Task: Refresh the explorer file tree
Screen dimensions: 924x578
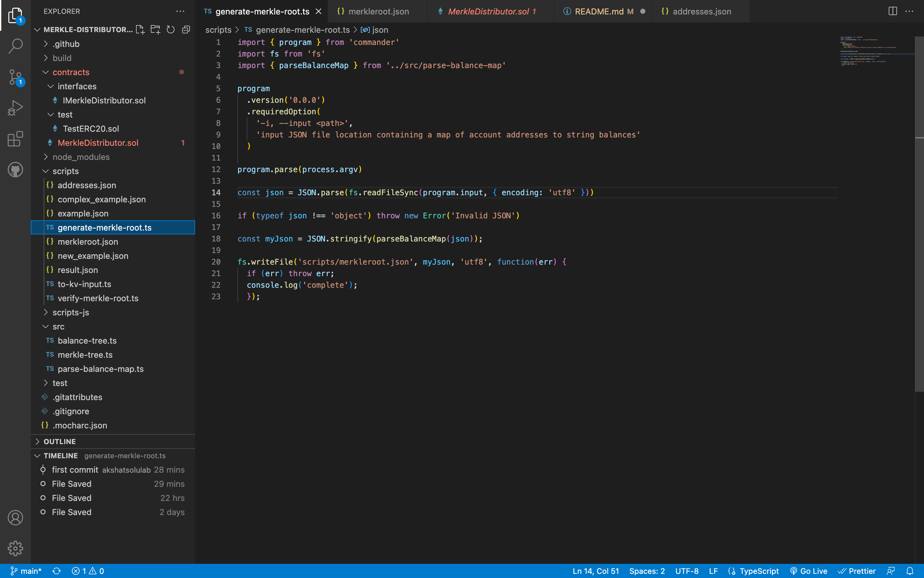Action: pyautogui.click(x=171, y=30)
